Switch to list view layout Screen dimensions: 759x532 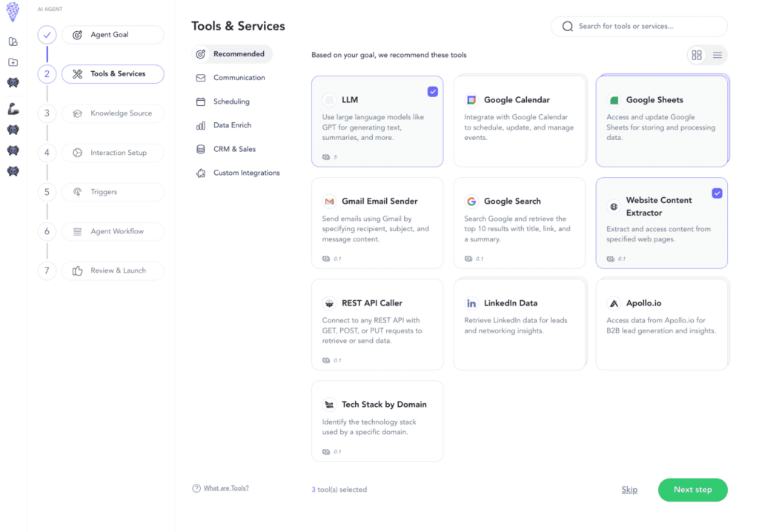click(x=716, y=55)
